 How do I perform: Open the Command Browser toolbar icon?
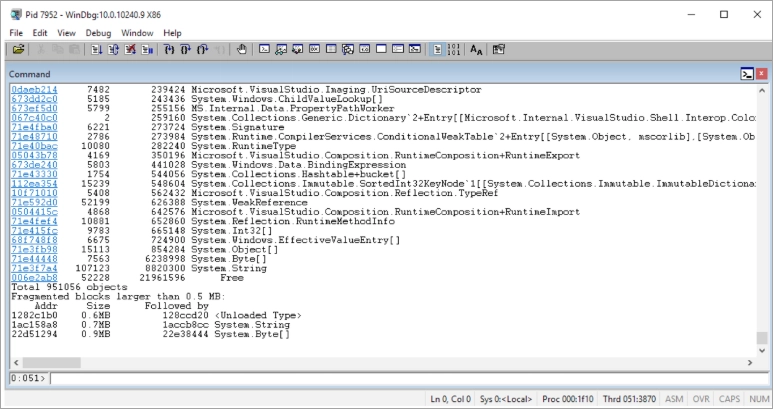pos(415,49)
